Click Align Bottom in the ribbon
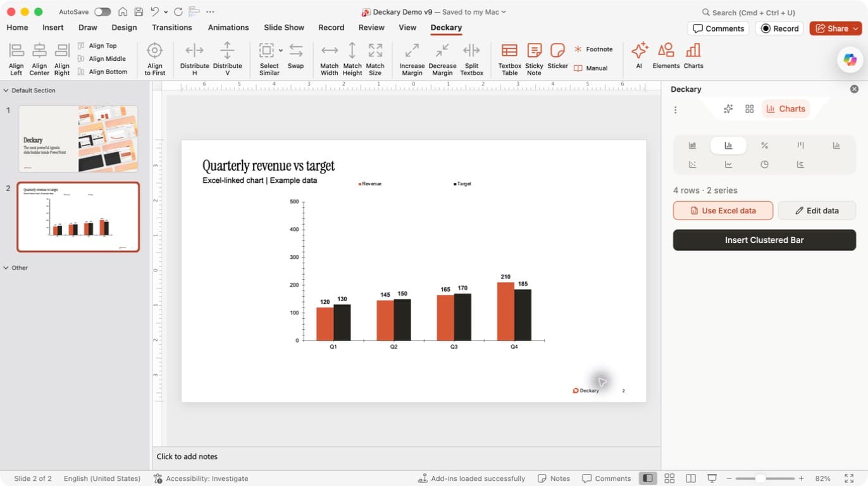This screenshot has height=486, width=868. click(x=102, y=72)
